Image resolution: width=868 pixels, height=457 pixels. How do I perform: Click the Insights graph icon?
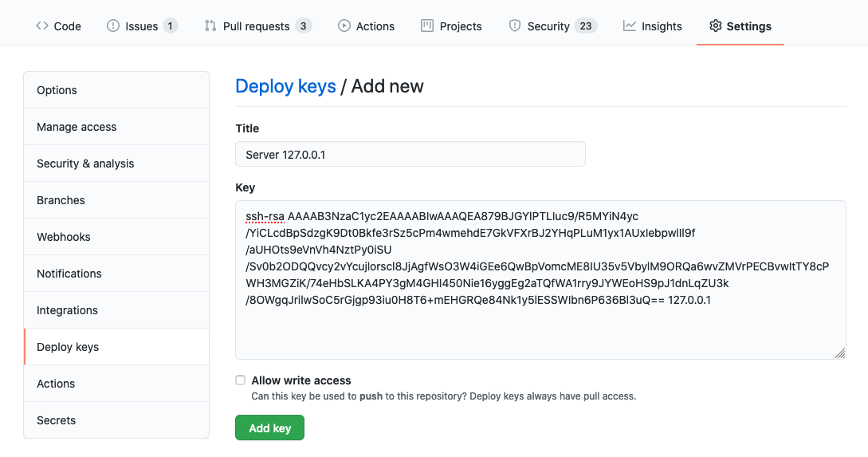(x=630, y=26)
